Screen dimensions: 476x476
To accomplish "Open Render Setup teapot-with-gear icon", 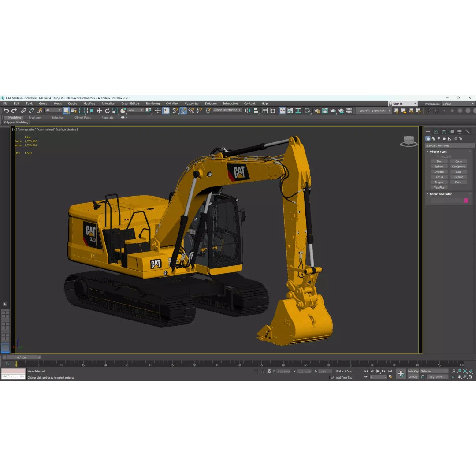I will click(317, 111).
